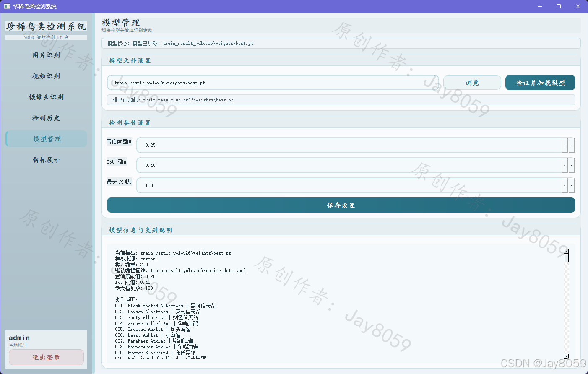This screenshot has height=374, width=588.
Task: Select the 模型管理 sidebar item
Action: click(x=46, y=139)
